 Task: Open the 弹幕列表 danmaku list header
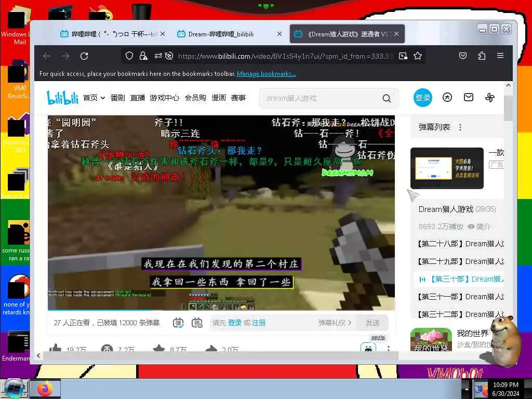pos(434,127)
